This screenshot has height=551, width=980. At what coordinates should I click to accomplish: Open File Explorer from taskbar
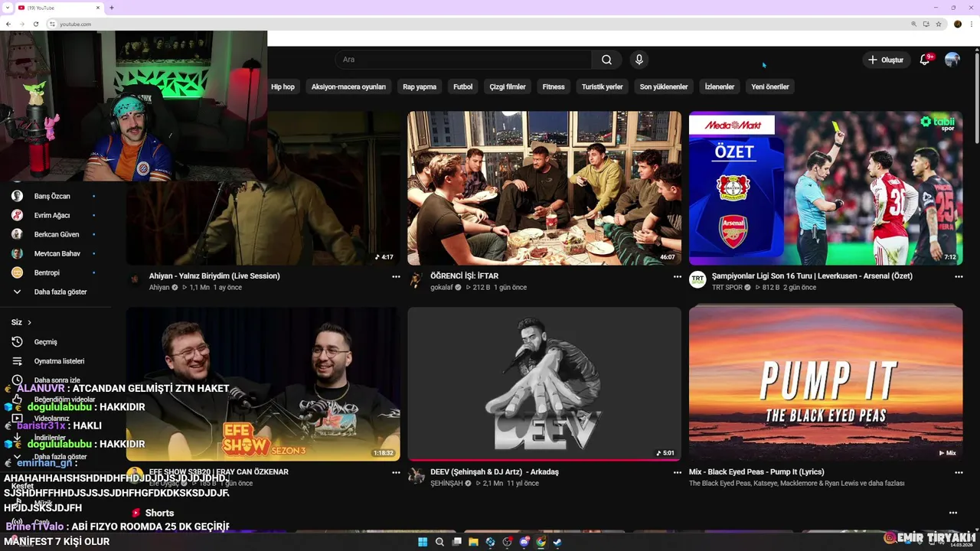tap(473, 543)
